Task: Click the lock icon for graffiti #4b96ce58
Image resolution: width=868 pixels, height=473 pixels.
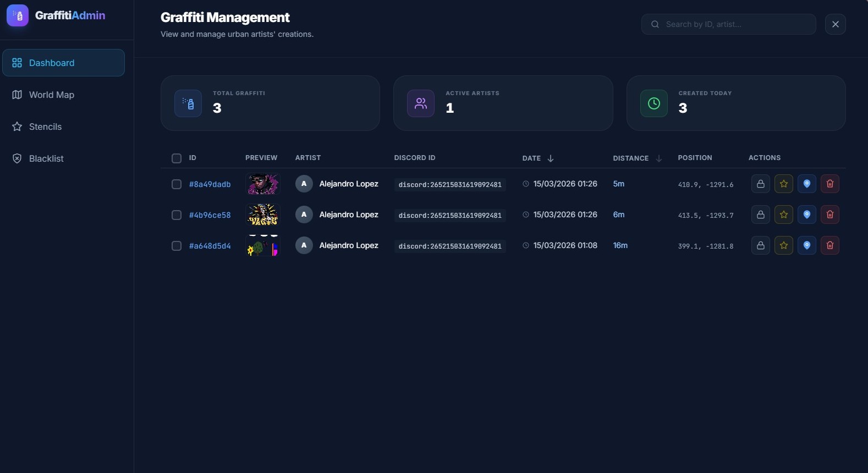Action: coord(760,215)
